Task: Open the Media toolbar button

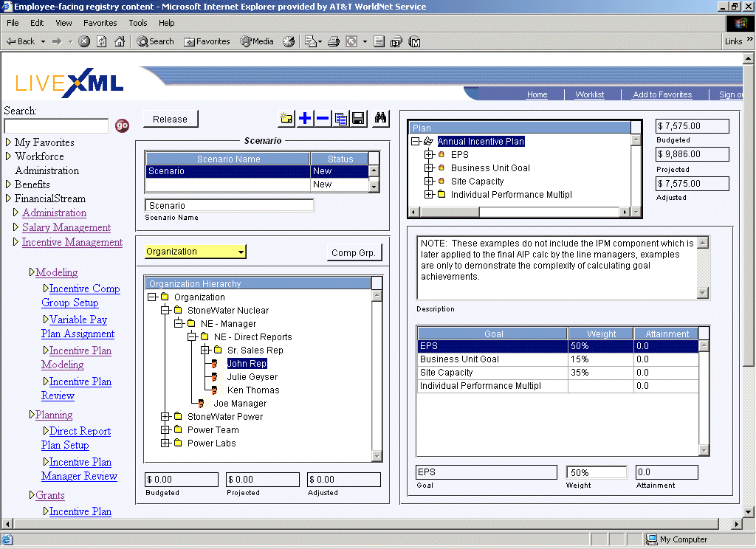Action: pos(257,41)
